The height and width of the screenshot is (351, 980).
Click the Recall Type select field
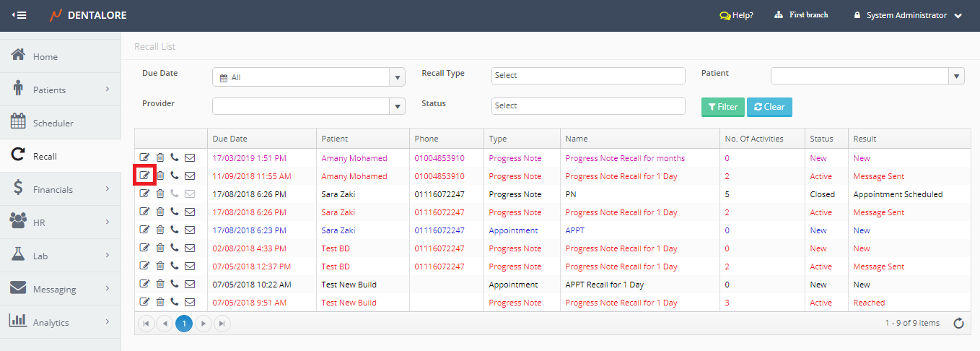click(587, 76)
